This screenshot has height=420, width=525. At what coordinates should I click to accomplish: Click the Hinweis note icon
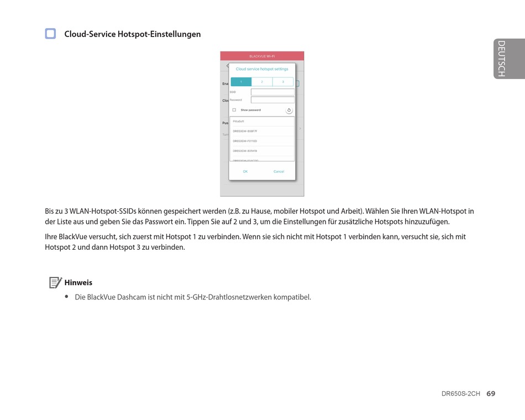pyautogui.click(x=55, y=282)
